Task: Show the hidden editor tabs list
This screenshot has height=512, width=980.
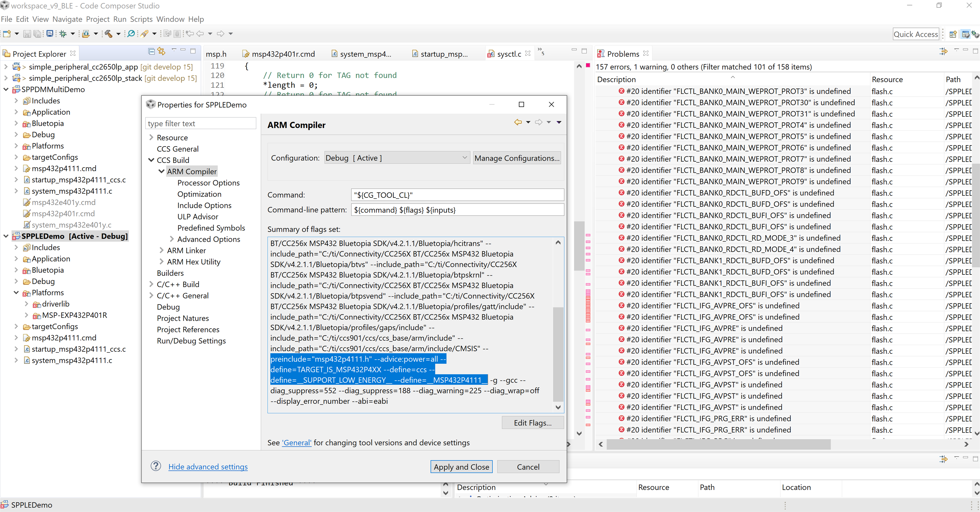Action: click(x=541, y=51)
